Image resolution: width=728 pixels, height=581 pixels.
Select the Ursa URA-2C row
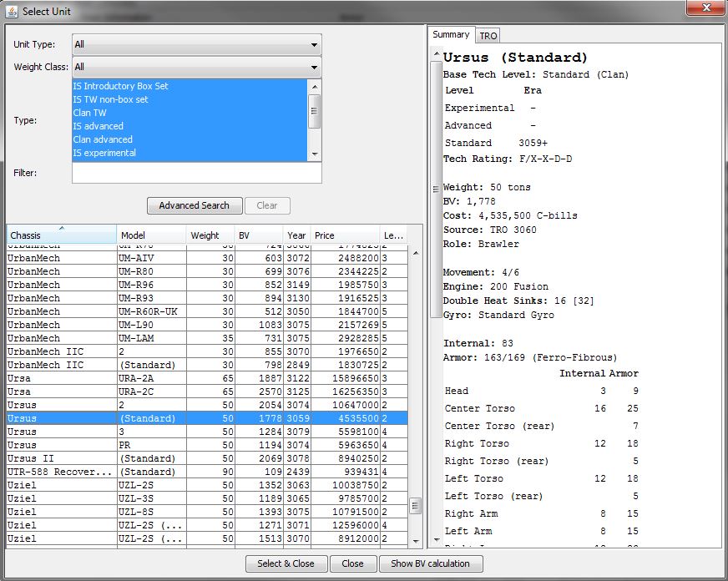[207, 392]
